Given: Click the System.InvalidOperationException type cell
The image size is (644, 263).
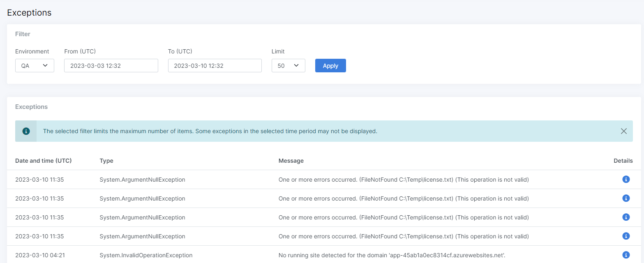Looking at the screenshot, I should pos(146,255).
